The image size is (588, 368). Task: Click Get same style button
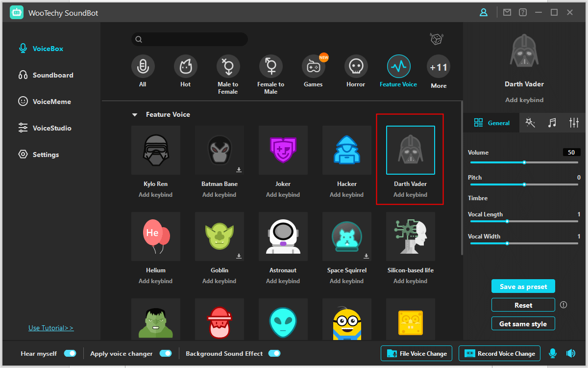523,324
